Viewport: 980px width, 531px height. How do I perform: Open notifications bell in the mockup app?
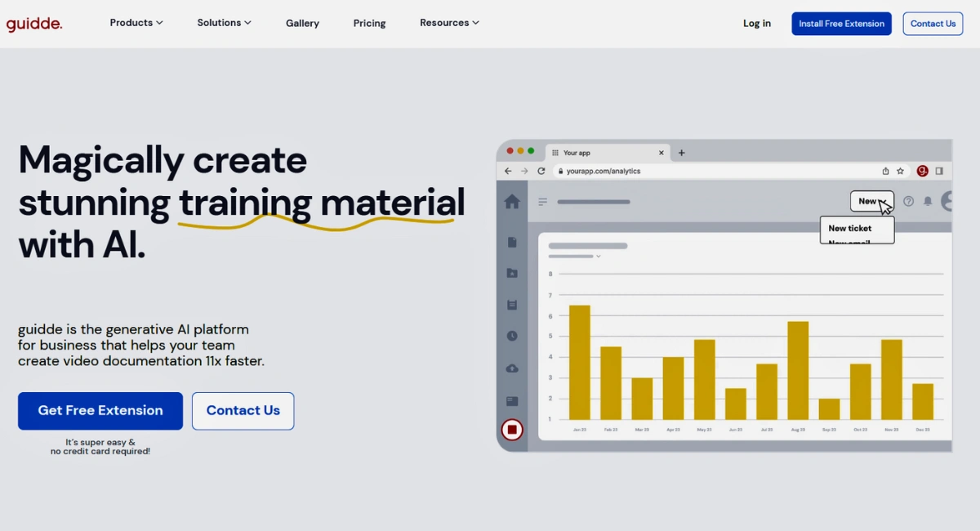pyautogui.click(x=928, y=201)
